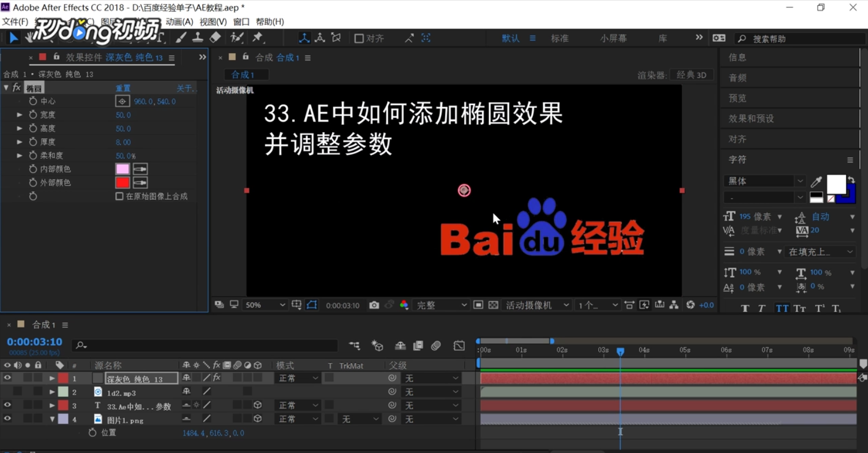
Task: Enable View Axis mode
Action: 336,38
